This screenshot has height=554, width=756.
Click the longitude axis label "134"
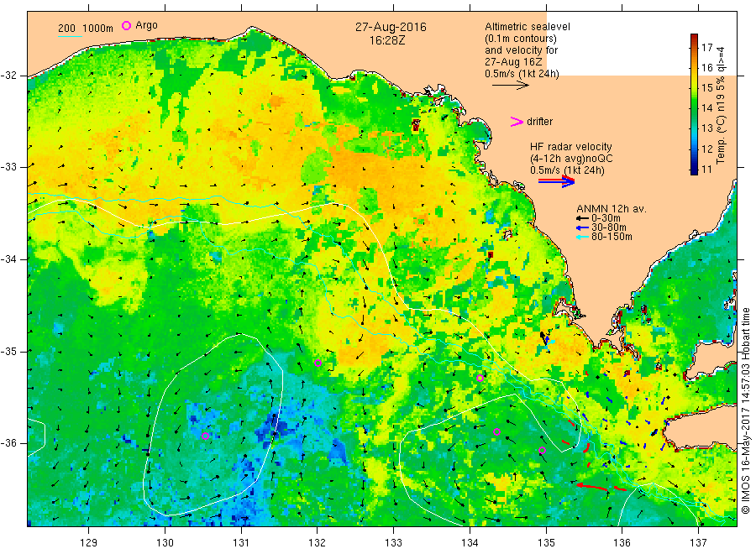coord(470,543)
